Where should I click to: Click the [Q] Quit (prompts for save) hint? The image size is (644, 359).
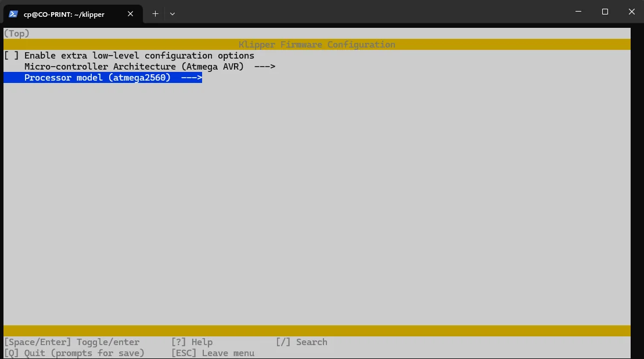coord(74,353)
